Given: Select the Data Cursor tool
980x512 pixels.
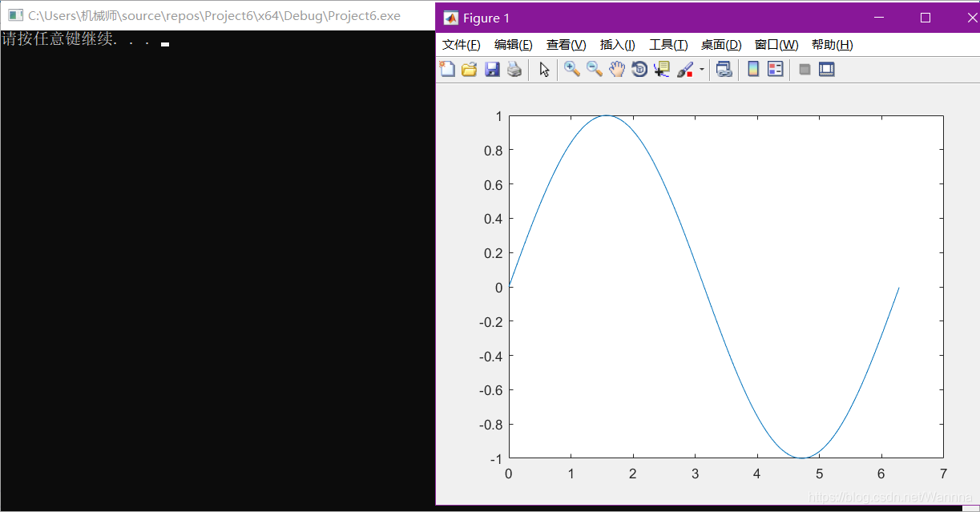Looking at the screenshot, I should 662,69.
